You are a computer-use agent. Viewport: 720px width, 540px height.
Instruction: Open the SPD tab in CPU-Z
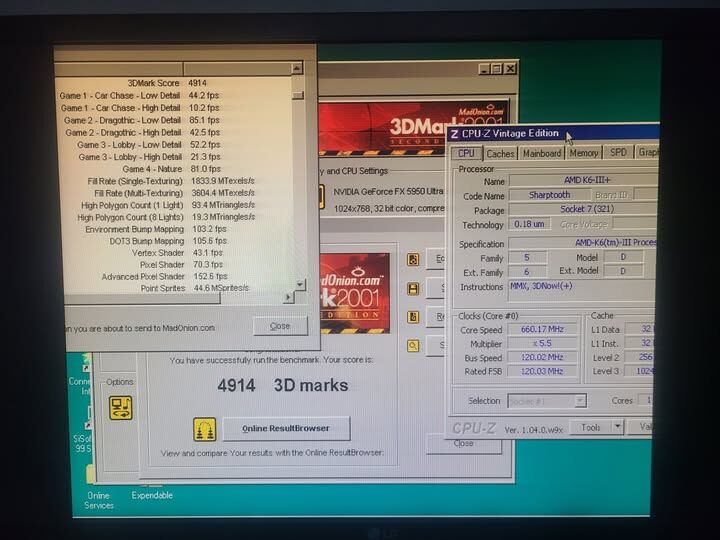618,152
